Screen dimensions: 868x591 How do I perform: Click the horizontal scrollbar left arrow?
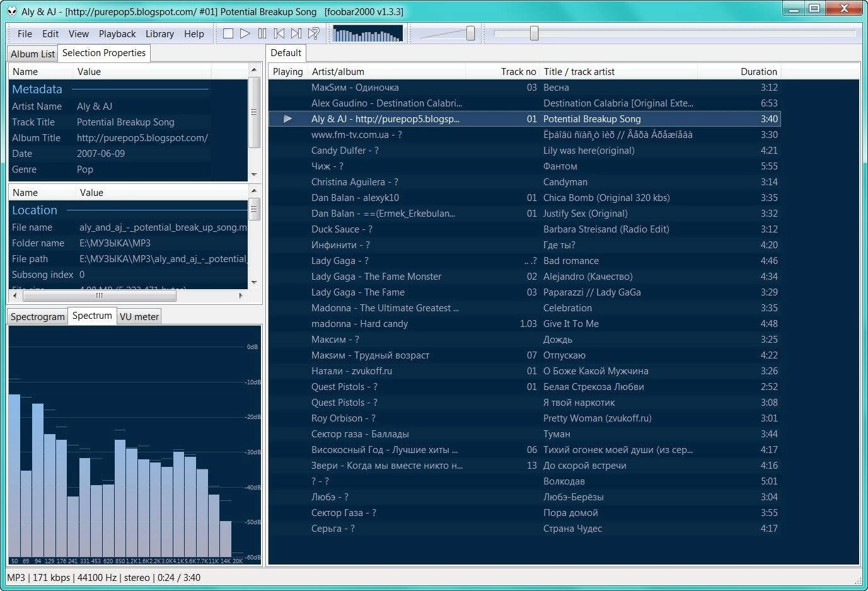pyautogui.click(x=16, y=295)
